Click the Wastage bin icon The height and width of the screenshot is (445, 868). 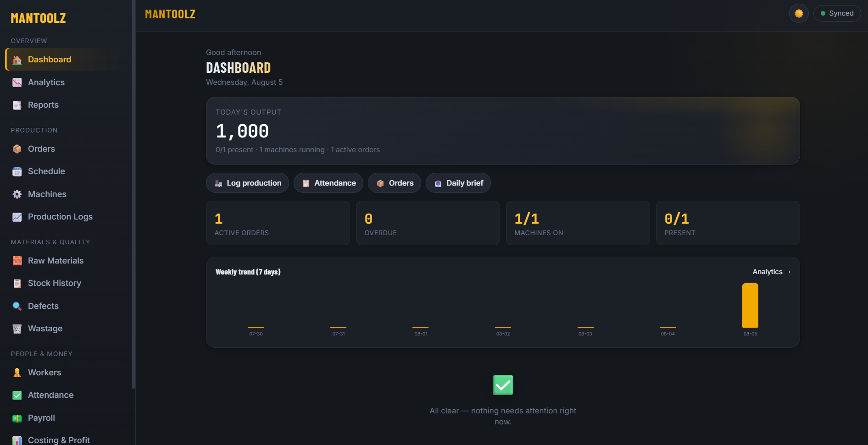17,329
